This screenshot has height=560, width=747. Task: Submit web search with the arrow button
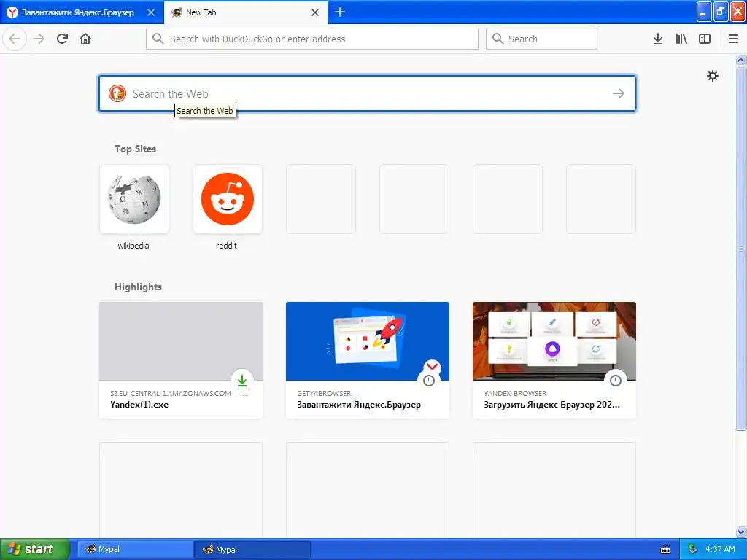619,93
